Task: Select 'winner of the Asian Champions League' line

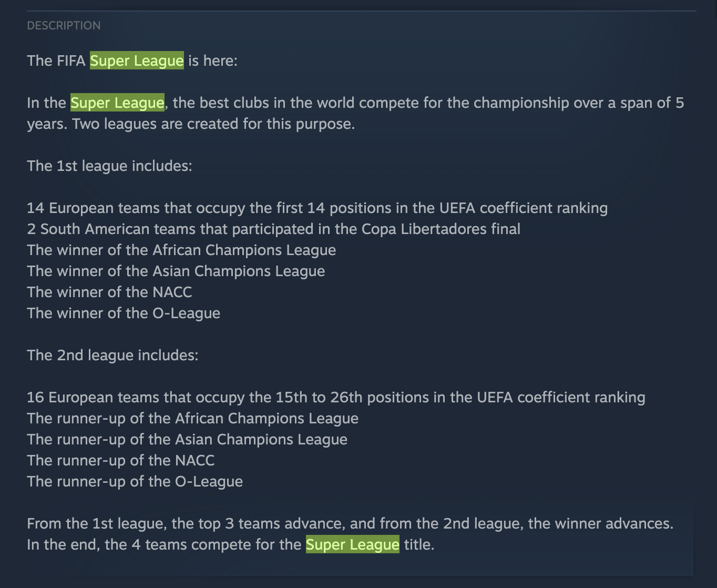Action: 176,271
